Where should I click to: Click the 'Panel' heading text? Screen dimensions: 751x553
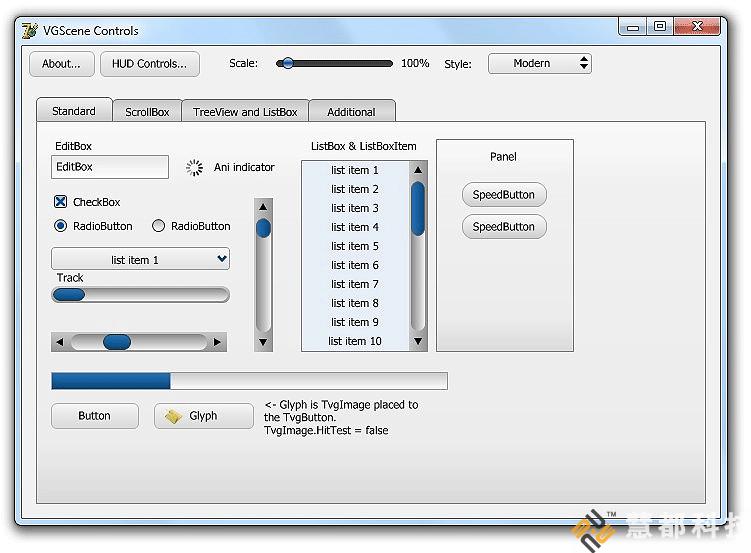tap(503, 157)
